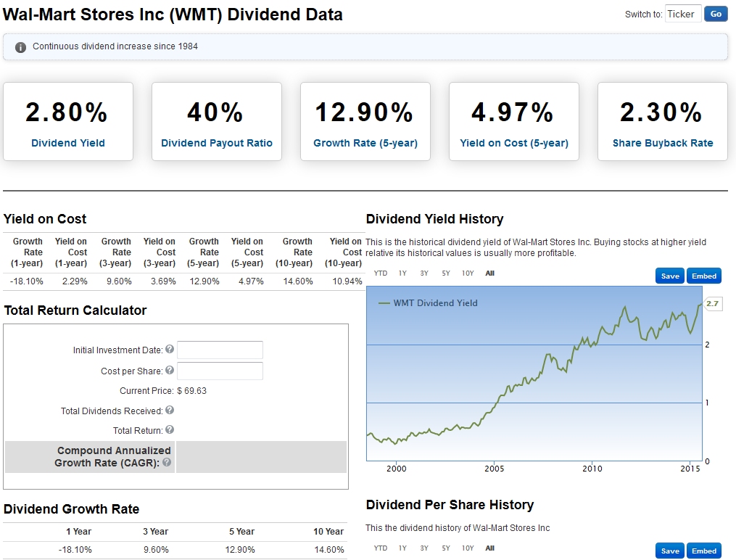
Task: Embed the Dividend Per Share History chart
Action: tap(704, 551)
